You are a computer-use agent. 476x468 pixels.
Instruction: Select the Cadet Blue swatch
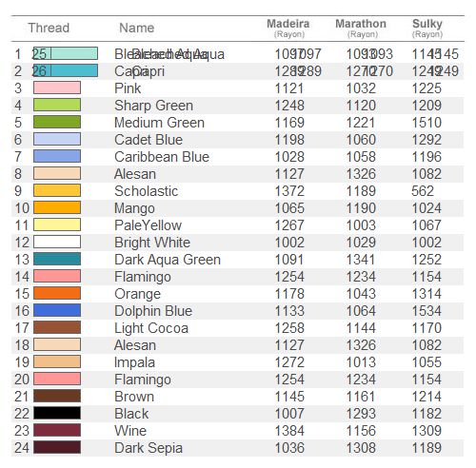[x=57, y=139]
